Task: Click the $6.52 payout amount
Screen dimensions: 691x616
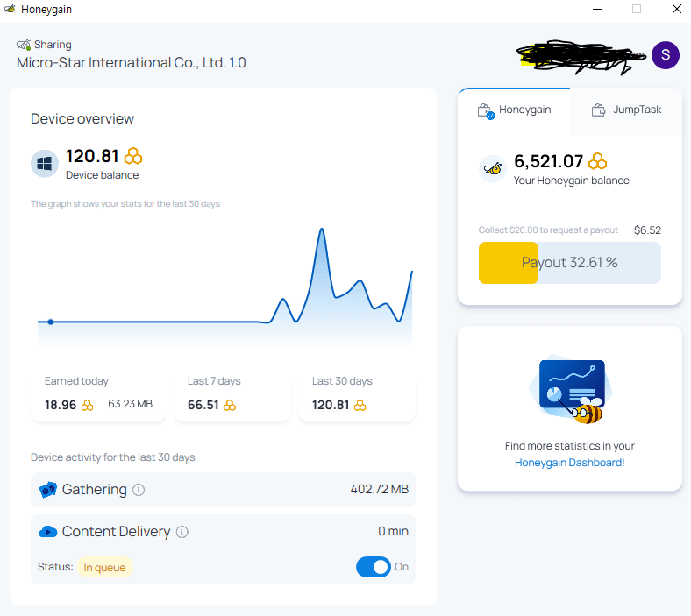Action: [647, 230]
